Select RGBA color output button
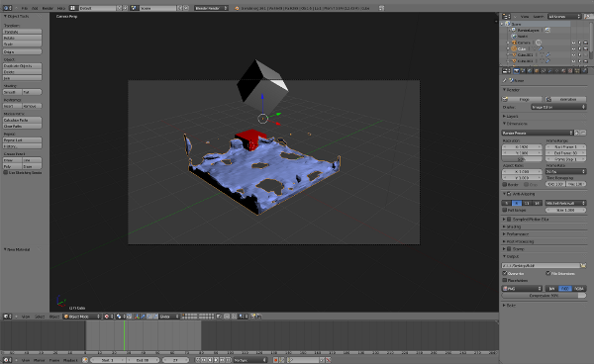The width and height of the screenshot is (594, 364). 579,288
